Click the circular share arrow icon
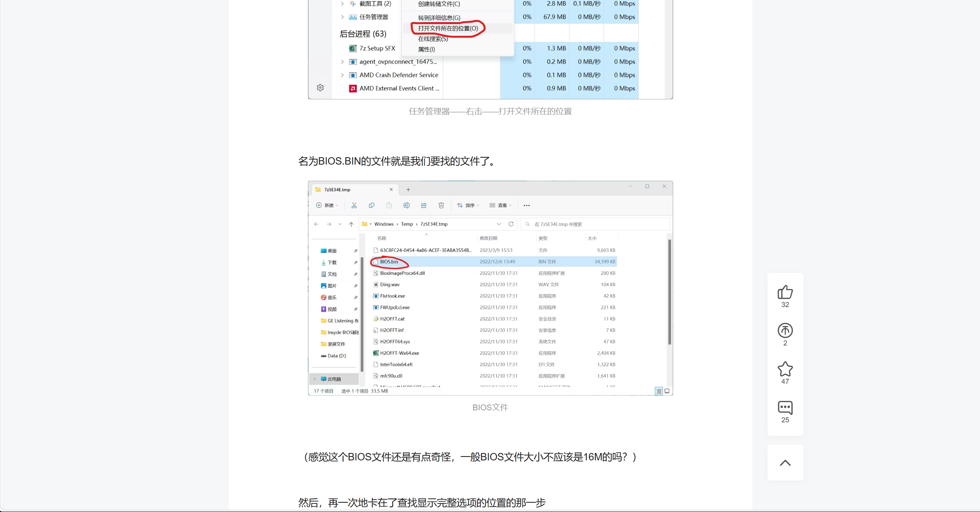 click(x=785, y=330)
